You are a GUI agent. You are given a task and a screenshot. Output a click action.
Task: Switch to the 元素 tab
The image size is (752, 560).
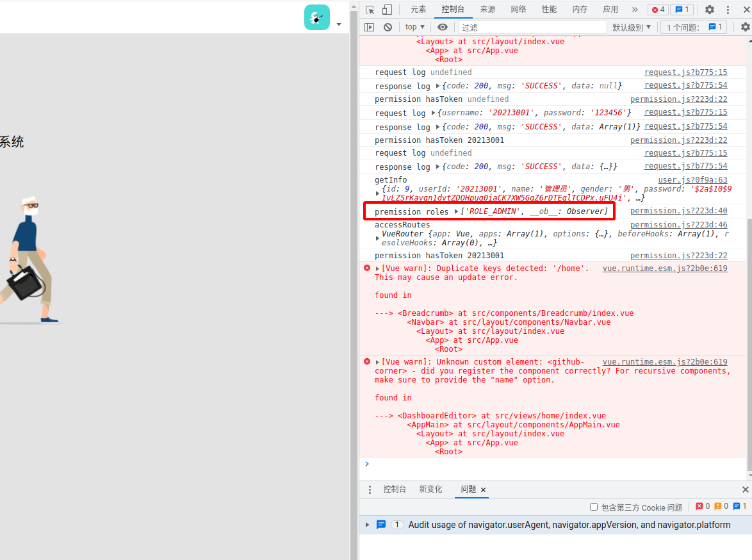(x=418, y=10)
